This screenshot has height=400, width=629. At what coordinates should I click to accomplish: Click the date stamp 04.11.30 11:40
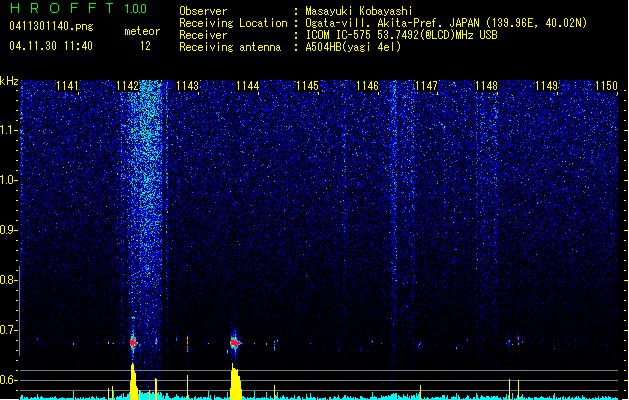51,46
